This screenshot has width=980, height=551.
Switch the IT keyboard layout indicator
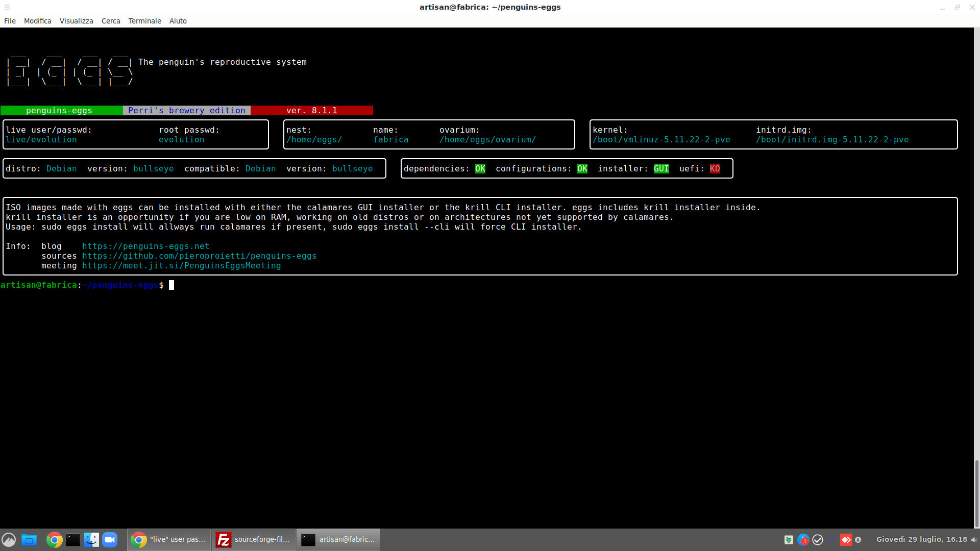click(832, 539)
